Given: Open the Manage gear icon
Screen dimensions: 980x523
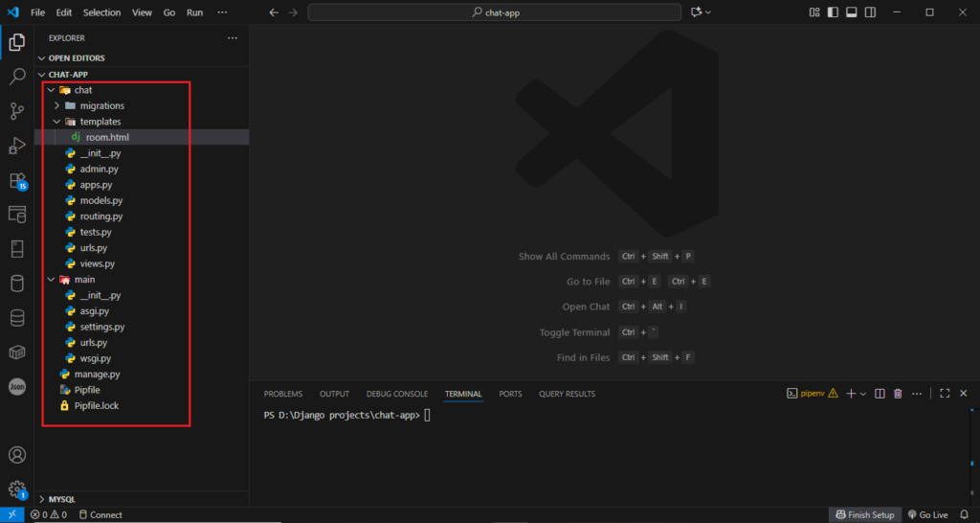Looking at the screenshot, I should [17, 489].
